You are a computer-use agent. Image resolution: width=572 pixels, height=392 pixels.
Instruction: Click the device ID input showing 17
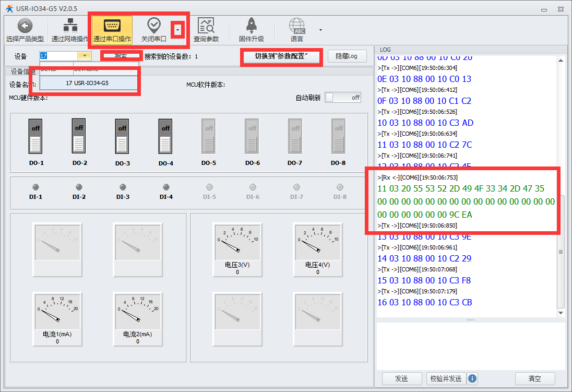click(x=58, y=56)
